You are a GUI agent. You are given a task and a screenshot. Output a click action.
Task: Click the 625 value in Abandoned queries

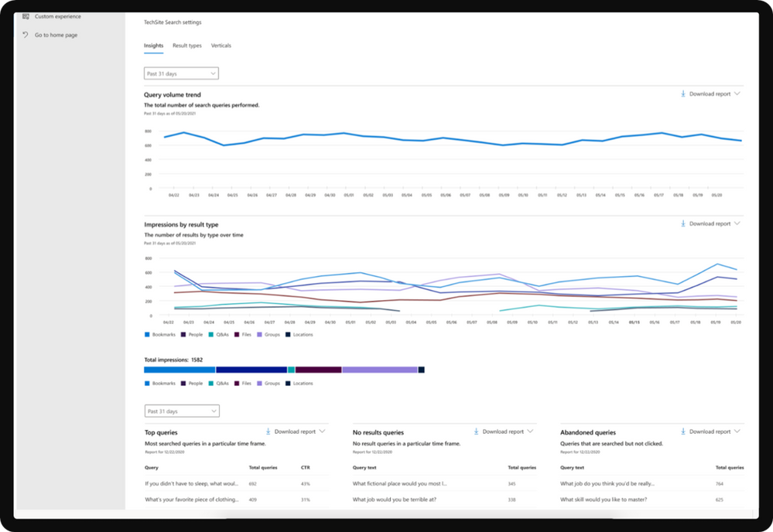720,500
